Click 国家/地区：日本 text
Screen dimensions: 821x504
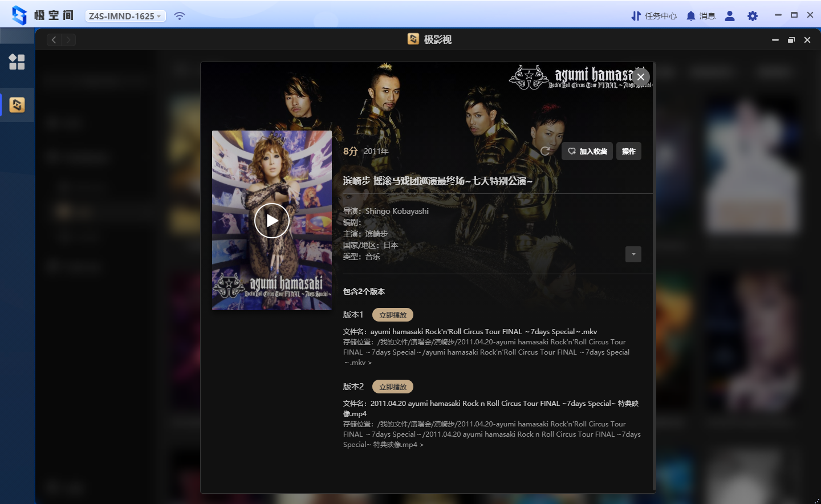pos(371,245)
